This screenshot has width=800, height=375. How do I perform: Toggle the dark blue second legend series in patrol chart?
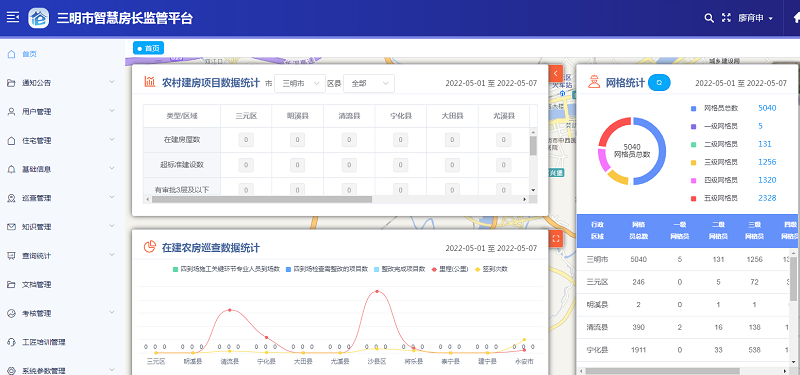(x=327, y=269)
